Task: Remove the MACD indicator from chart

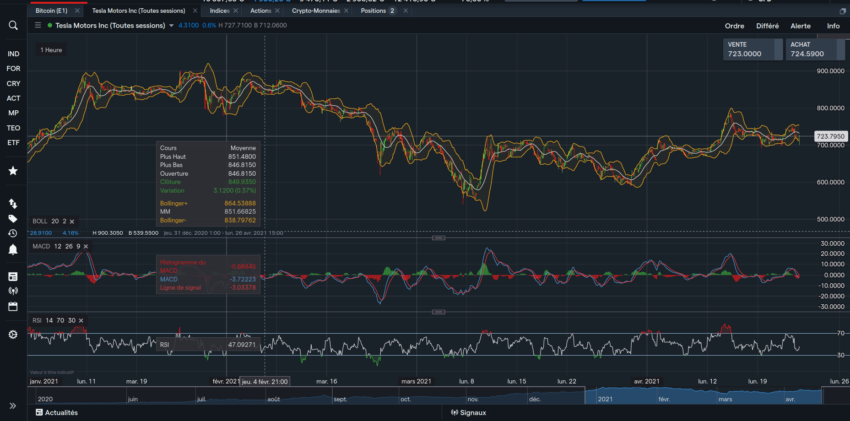Action: click(85, 245)
